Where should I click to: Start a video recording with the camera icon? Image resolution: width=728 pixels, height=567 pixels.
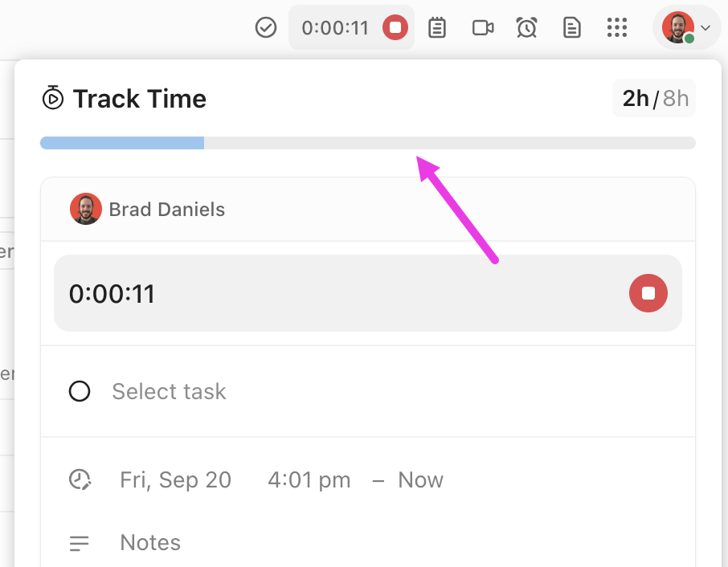point(483,27)
